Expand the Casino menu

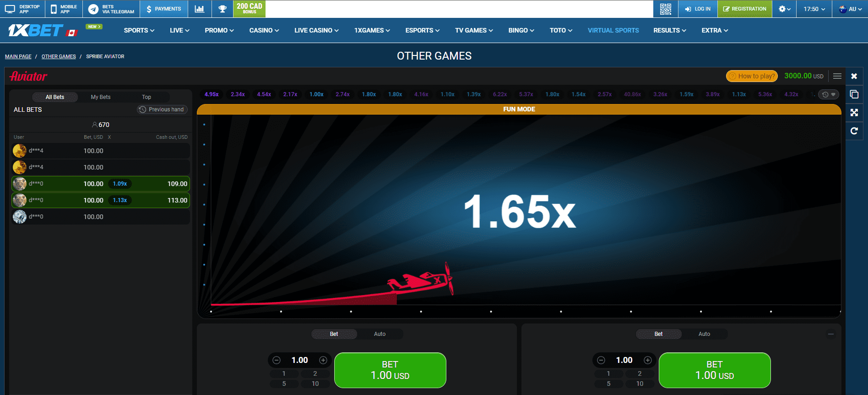[x=264, y=30]
